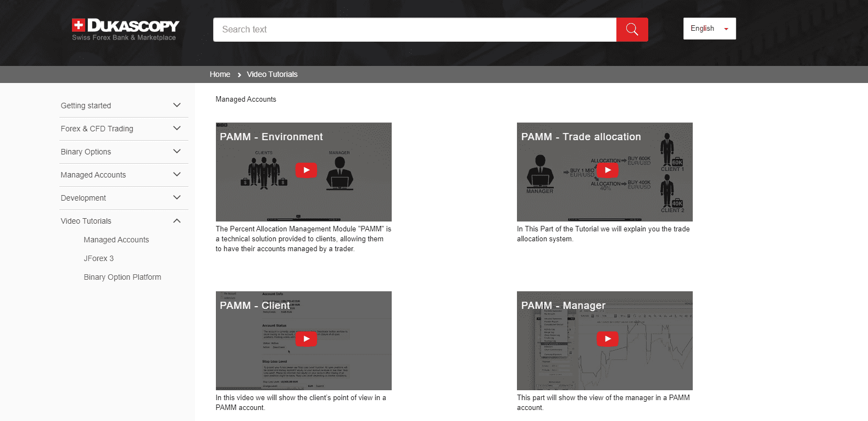Expand the Getting started chevron
This screenshot has height=421, width=868.
177,105
